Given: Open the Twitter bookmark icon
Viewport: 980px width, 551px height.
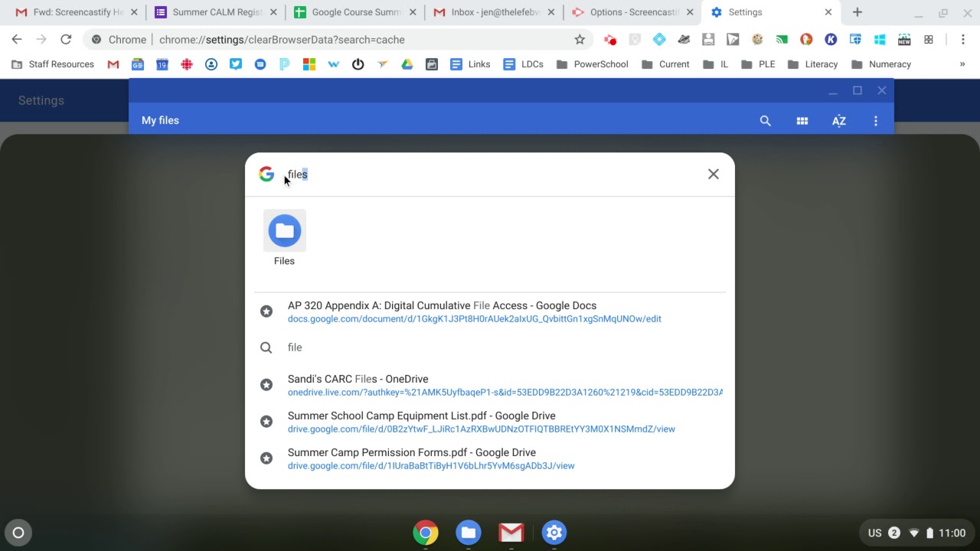Looking at the screenshot, I should pyautogui.click(x=236, y=64).
